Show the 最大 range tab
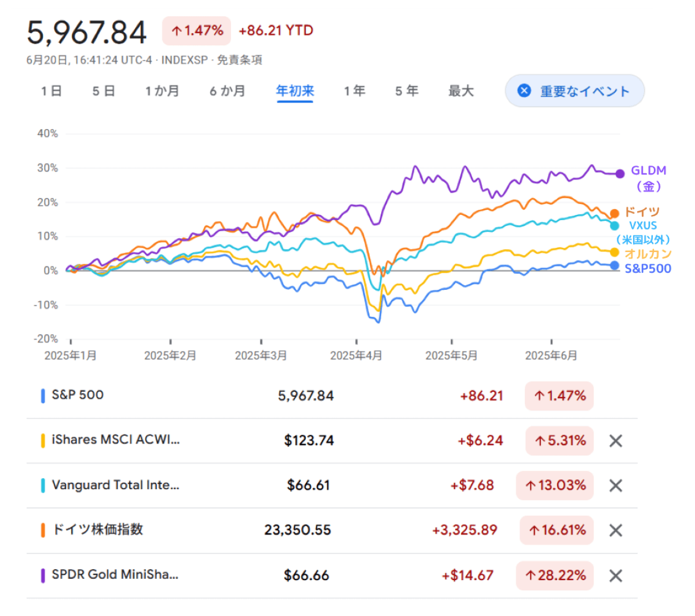The image size is (695, 616). (461, 91)
